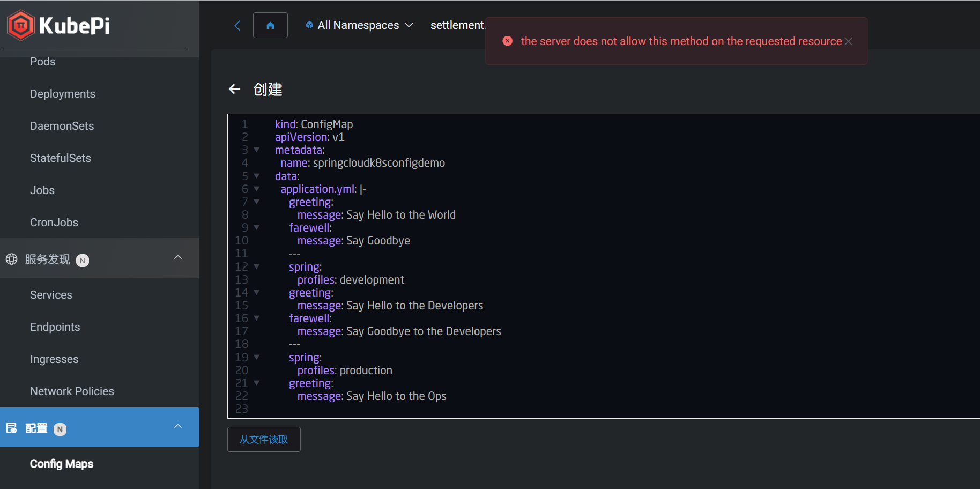
Task: Dismiss the server error message
Action: 849,41
